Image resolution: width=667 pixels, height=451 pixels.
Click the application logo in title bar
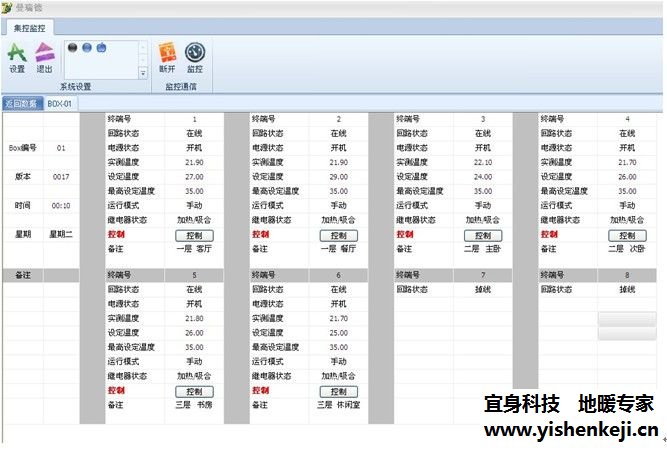[7, 8]
